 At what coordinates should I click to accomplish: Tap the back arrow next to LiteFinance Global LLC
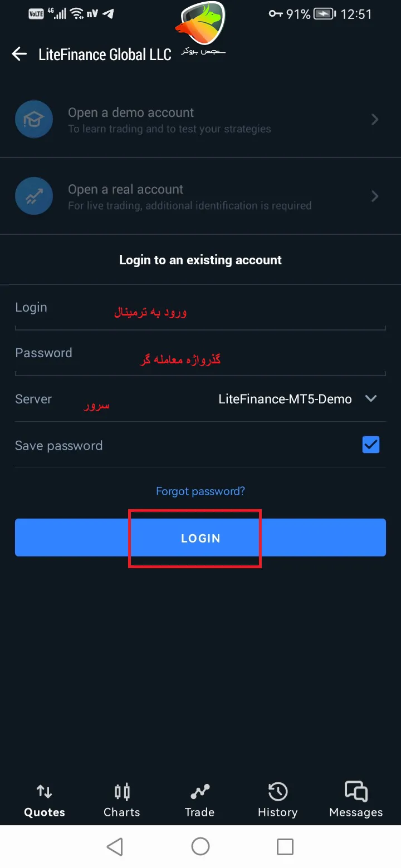point(19,54)
